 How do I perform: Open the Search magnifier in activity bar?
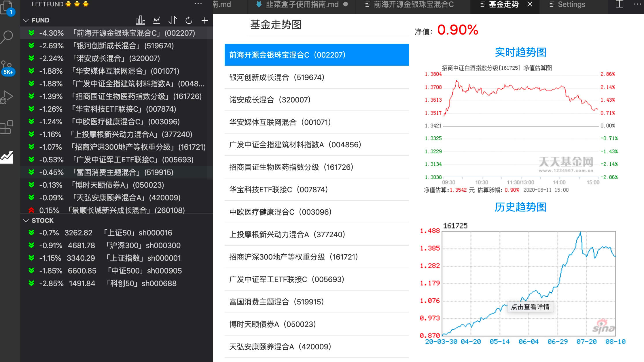tap(7, 37)
